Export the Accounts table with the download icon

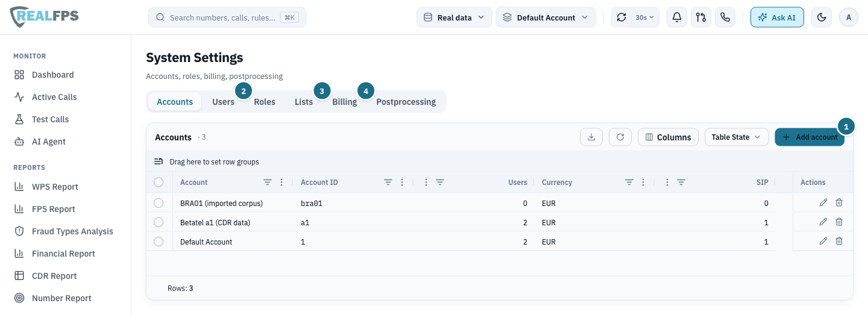(x=591, y=137)
